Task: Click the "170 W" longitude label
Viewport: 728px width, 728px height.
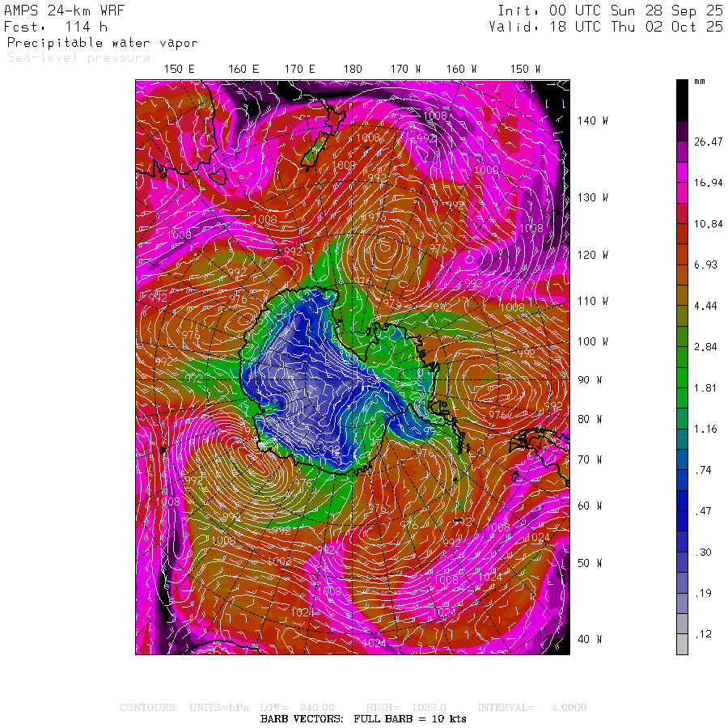Action: (405, 70)
